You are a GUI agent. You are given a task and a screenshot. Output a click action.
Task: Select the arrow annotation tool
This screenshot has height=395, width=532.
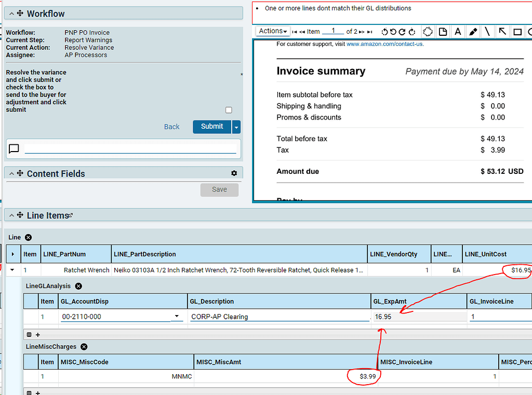tap(502, 32)
